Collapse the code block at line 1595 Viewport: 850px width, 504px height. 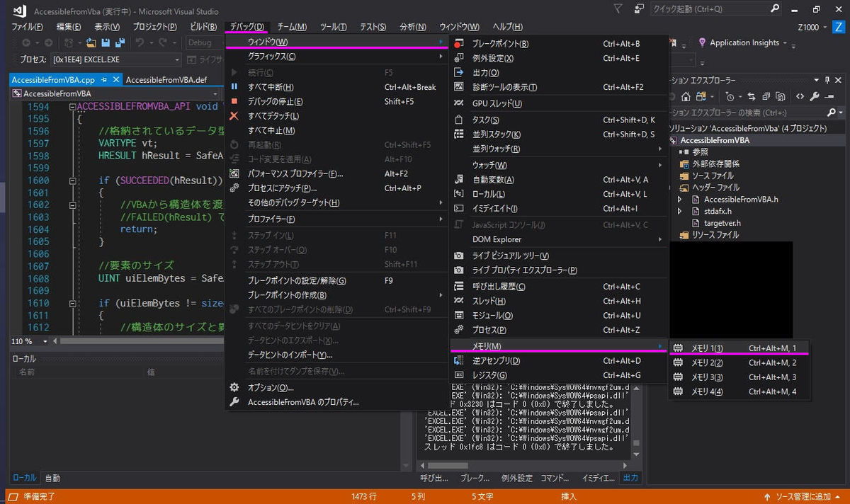72,107
